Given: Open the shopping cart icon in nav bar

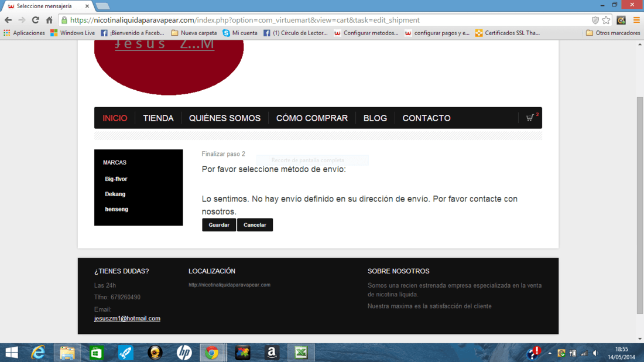Looking at the screenshot, I should pos(530,118).
